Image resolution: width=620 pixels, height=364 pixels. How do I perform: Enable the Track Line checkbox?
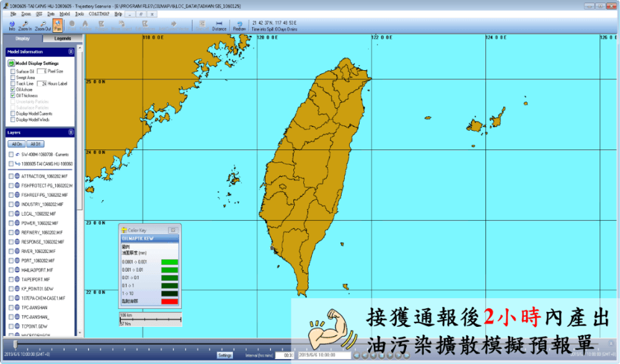pos(13,84)
